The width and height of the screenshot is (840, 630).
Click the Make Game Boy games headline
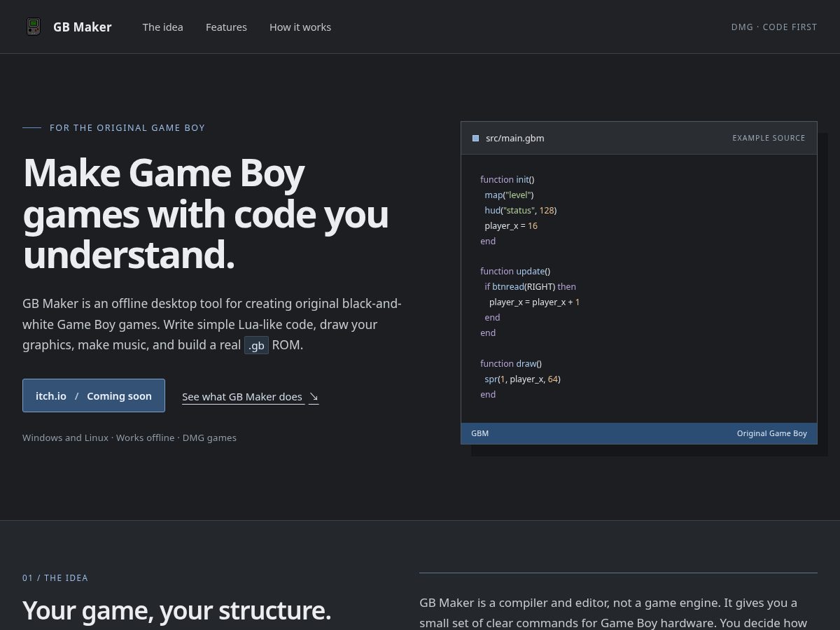[206, 213]
